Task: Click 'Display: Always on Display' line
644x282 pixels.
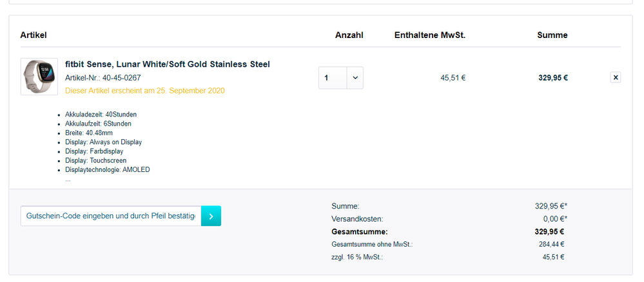Action: click(x=104, y=142)
